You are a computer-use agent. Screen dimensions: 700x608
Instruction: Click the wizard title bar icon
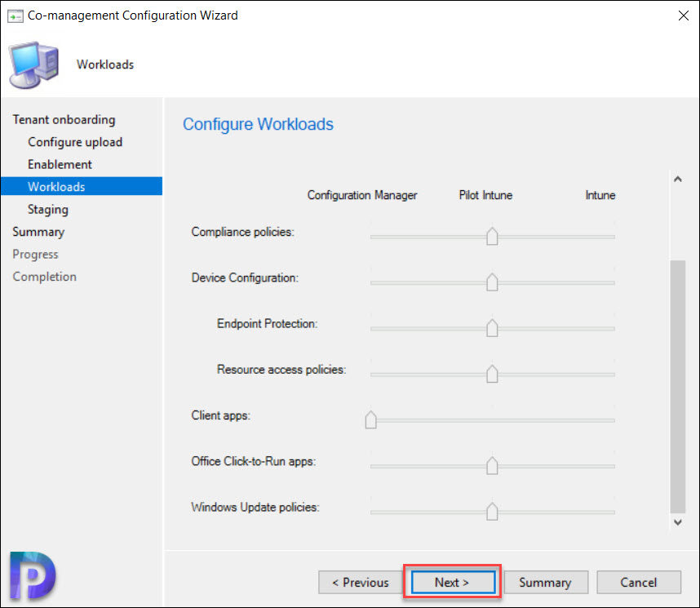(16, 16)
